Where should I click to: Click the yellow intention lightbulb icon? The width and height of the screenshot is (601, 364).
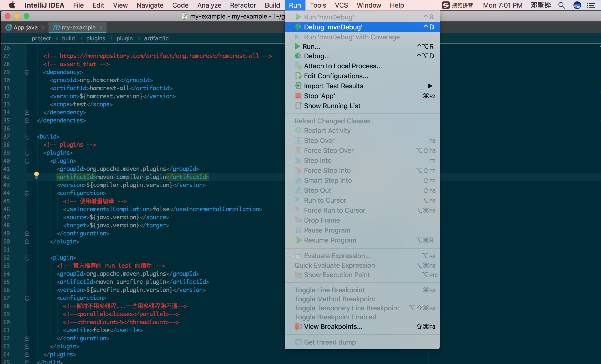coord(37,175)
